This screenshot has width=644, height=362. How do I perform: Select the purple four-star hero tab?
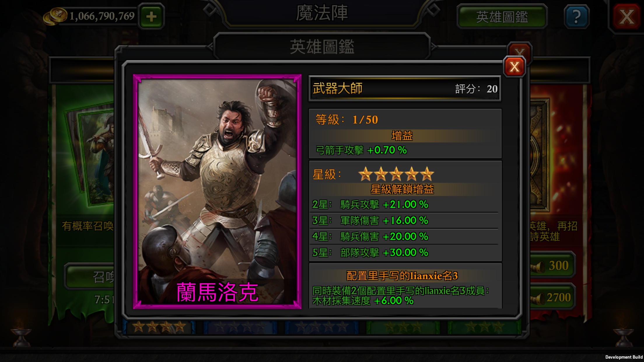click(x=240, y=327)
